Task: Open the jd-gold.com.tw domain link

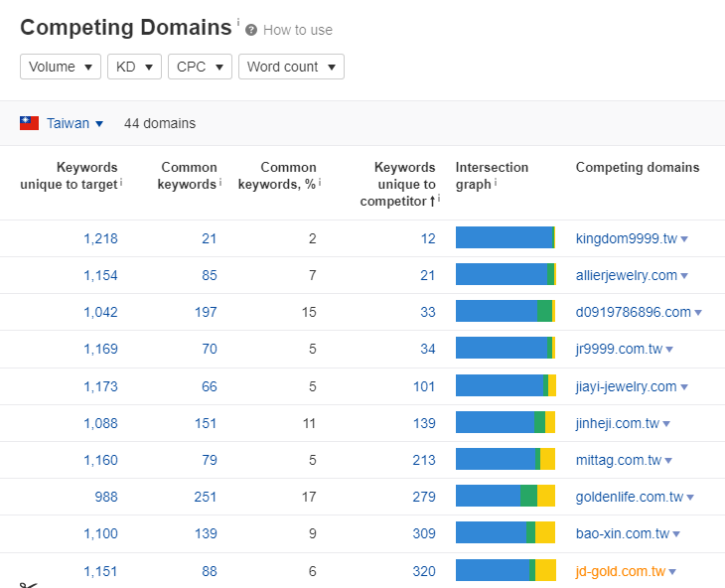Action: 620,571
